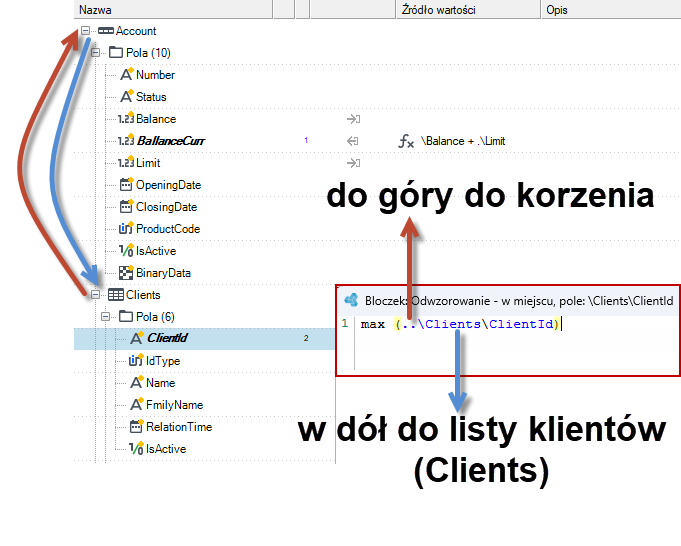The width and height of the screenshot is (681, 546).
Task: Click the dictionary icon beside ProductCode
Action: pos(126,228)
